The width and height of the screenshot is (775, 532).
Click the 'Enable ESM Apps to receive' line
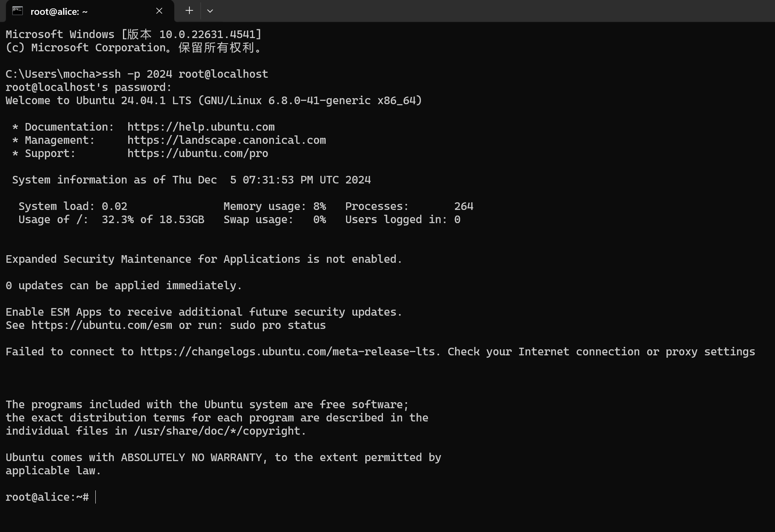(204, 312)
